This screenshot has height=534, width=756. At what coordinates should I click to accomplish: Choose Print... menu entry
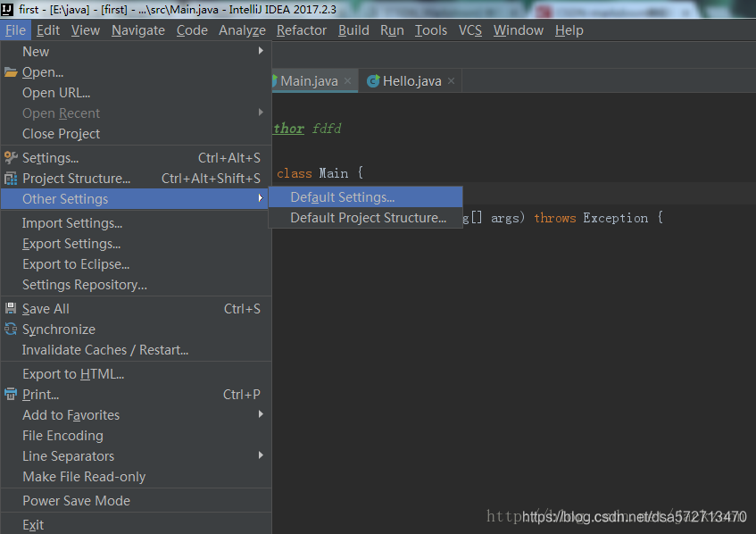pos(136,395)
